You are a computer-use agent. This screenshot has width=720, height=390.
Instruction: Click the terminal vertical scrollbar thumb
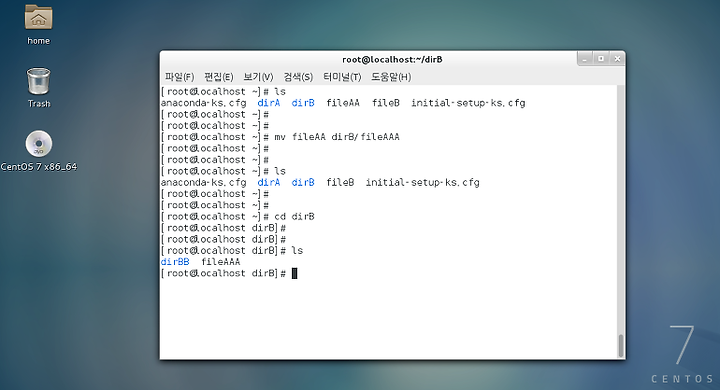(x=621, y=345)
